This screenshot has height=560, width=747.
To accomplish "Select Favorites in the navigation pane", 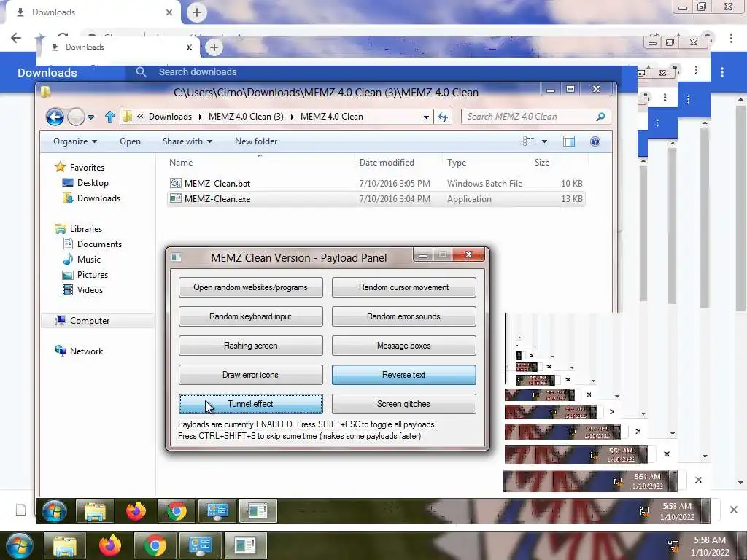I will click(87, 168).
